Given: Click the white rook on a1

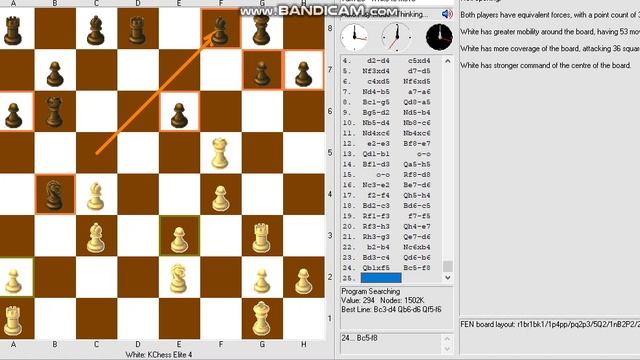Looking at the screenshot, I should (13, 320).
